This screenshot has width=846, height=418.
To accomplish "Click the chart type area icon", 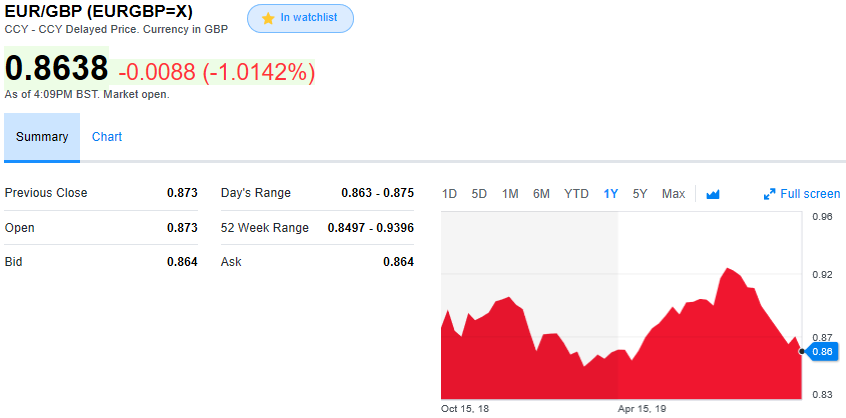I will pos(713,194).
